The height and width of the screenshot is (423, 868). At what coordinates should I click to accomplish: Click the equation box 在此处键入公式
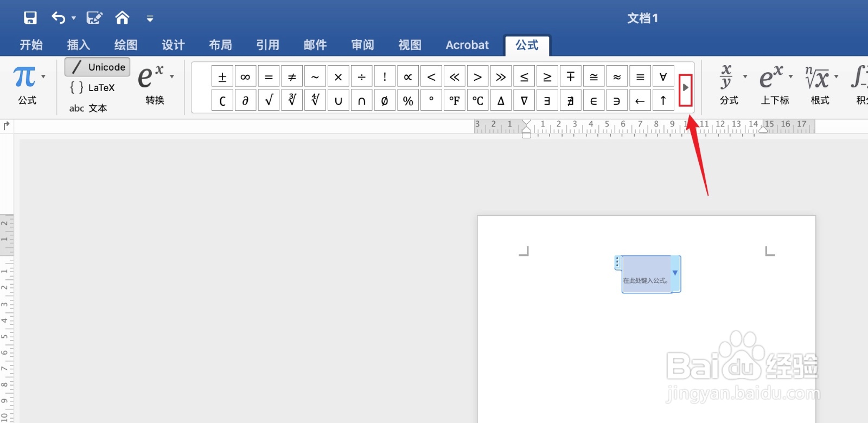tap(646, 274)
